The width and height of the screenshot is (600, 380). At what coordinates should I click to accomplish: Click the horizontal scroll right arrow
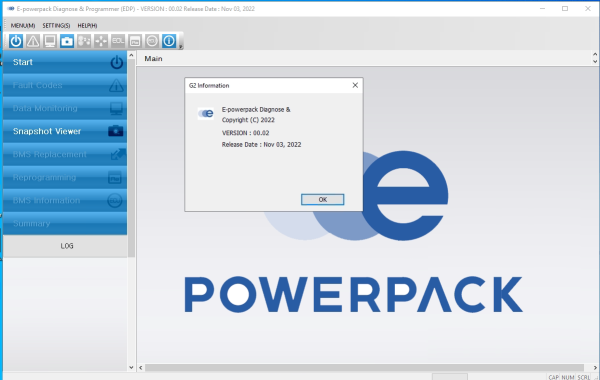click(595, 368)
